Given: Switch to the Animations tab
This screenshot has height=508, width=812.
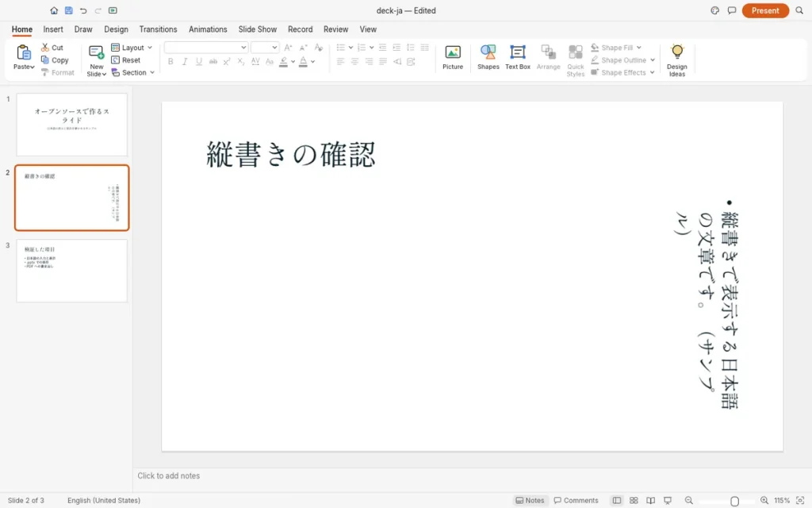Looking at the screenshot, I should (208, 29).
